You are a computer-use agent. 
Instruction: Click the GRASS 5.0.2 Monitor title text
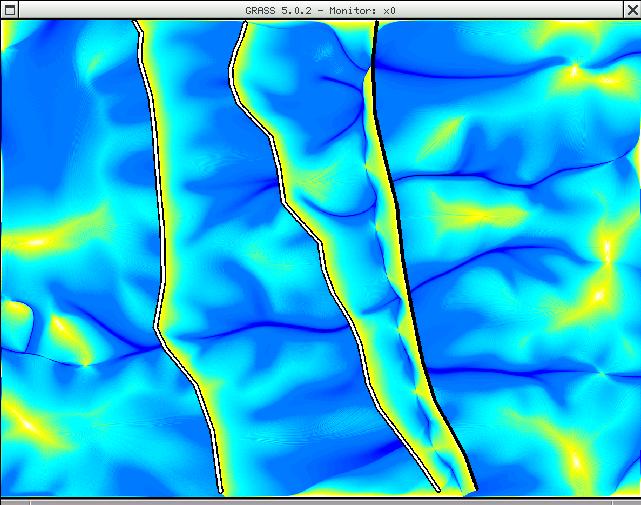[x=320, y=11]
